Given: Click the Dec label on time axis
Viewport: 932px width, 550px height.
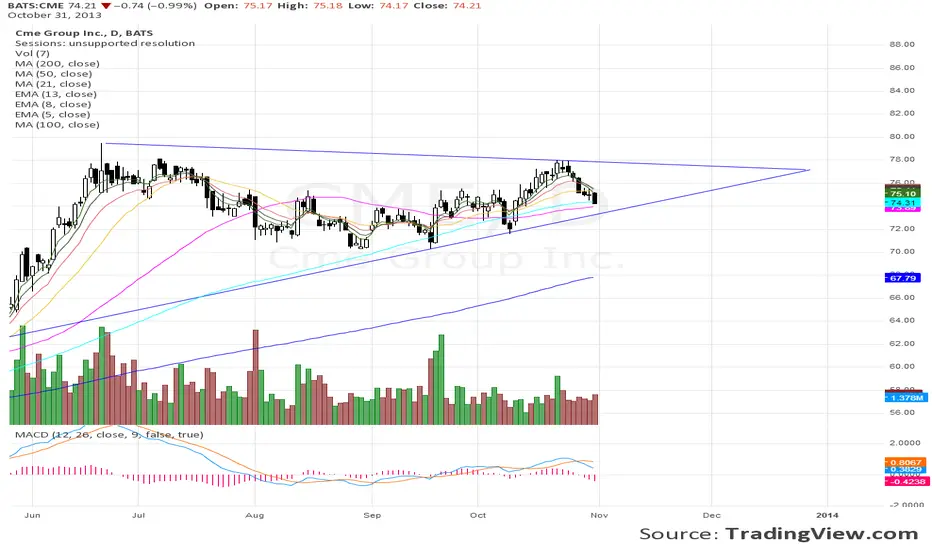Looking at the screenshot, I should (711, 515).
